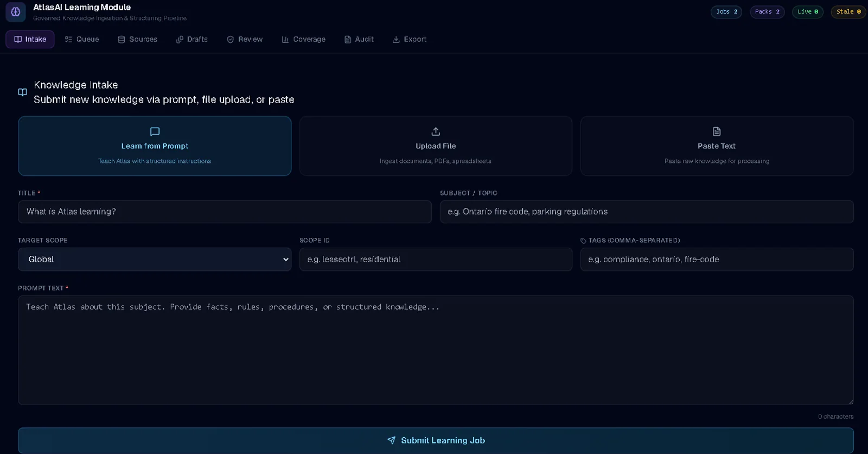Switch to the Review tab

[245, 39]
